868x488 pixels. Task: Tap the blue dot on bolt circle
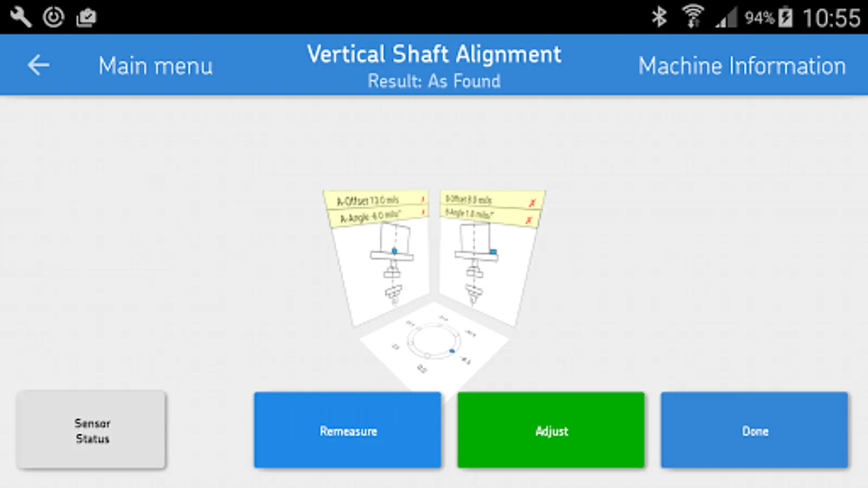pos(452,351)
